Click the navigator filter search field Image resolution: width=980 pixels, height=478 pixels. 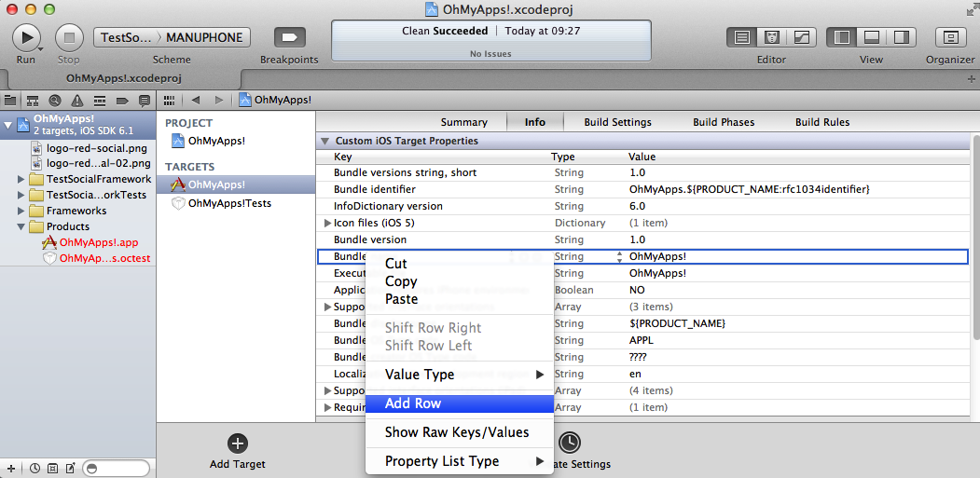tap(116, 468)
